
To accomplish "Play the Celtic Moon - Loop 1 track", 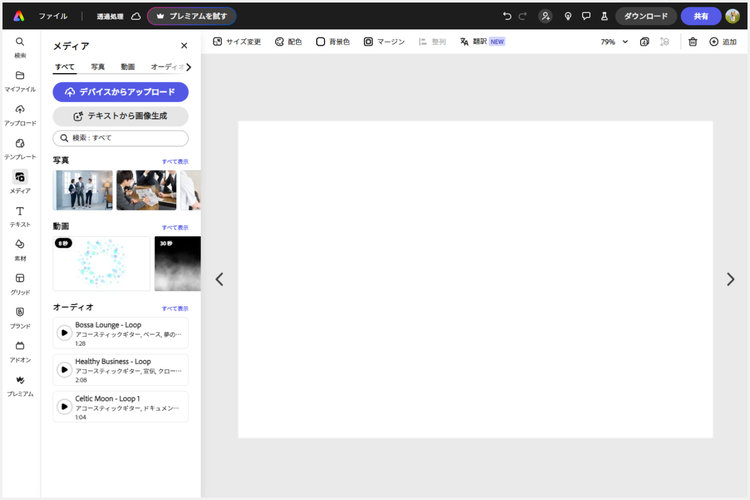I will pos(64,406).
